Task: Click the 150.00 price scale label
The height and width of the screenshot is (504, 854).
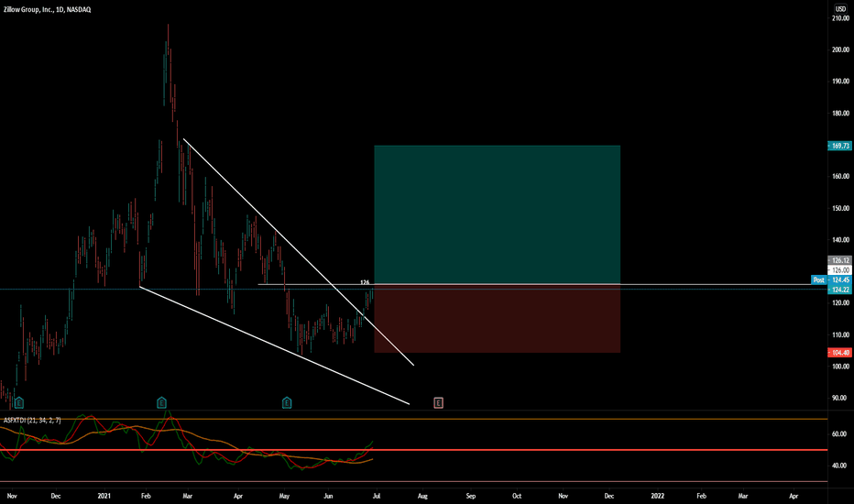Action: (x=840, y=208)
